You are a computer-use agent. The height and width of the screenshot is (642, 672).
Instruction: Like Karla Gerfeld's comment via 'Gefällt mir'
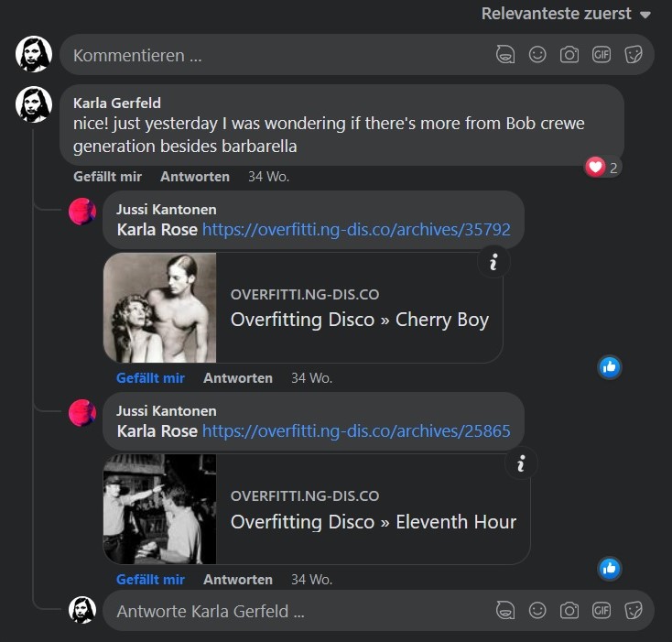(107, 176)
